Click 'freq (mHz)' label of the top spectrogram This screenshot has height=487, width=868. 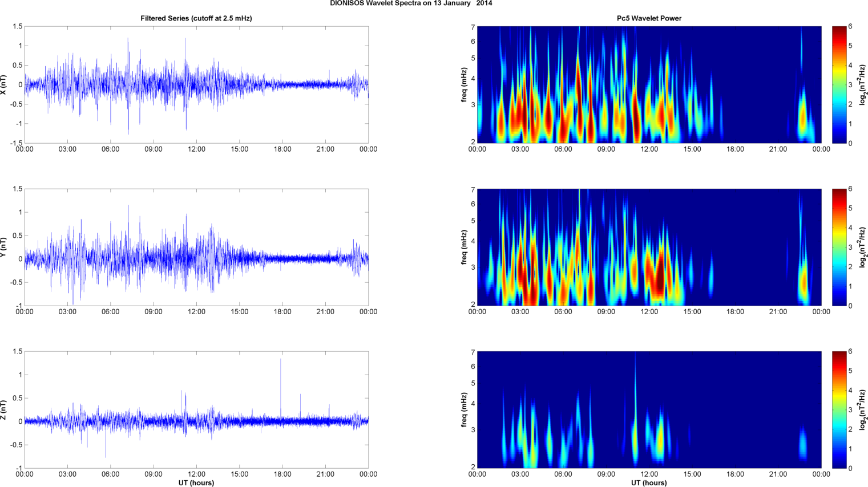465,84
